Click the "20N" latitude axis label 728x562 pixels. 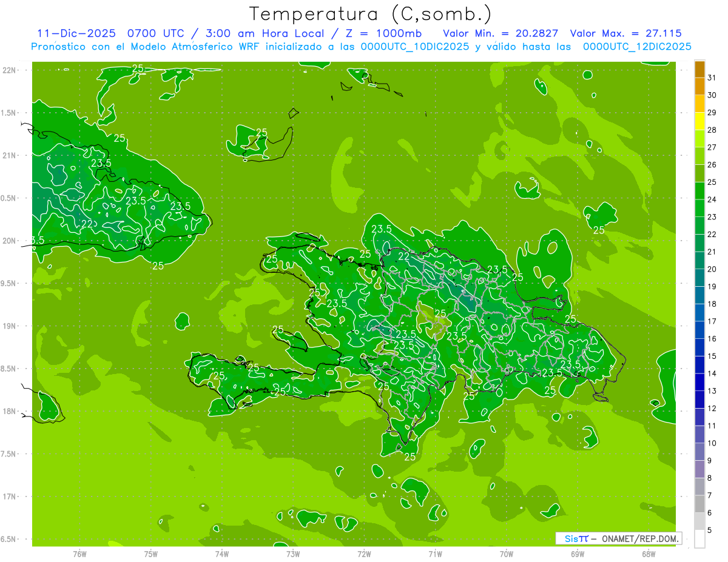pos(10,241)
